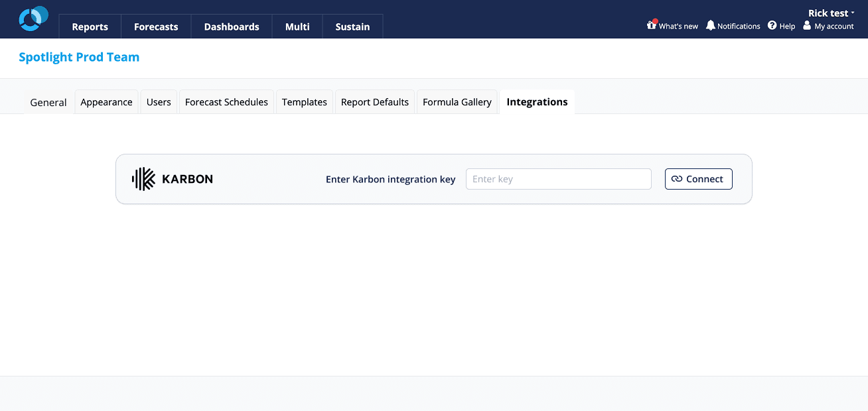Click the Spotlight logo icon
868x411 pixels.
(x=33, y=18)
